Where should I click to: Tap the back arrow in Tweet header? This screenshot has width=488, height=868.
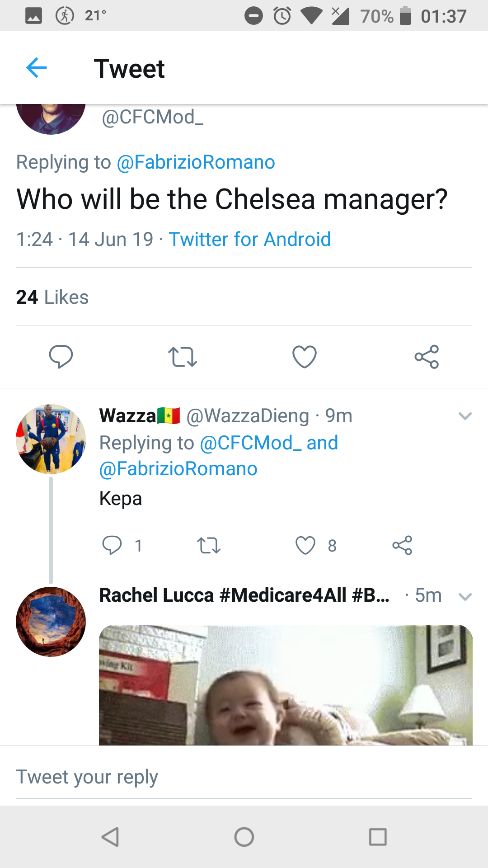point(37,68)
